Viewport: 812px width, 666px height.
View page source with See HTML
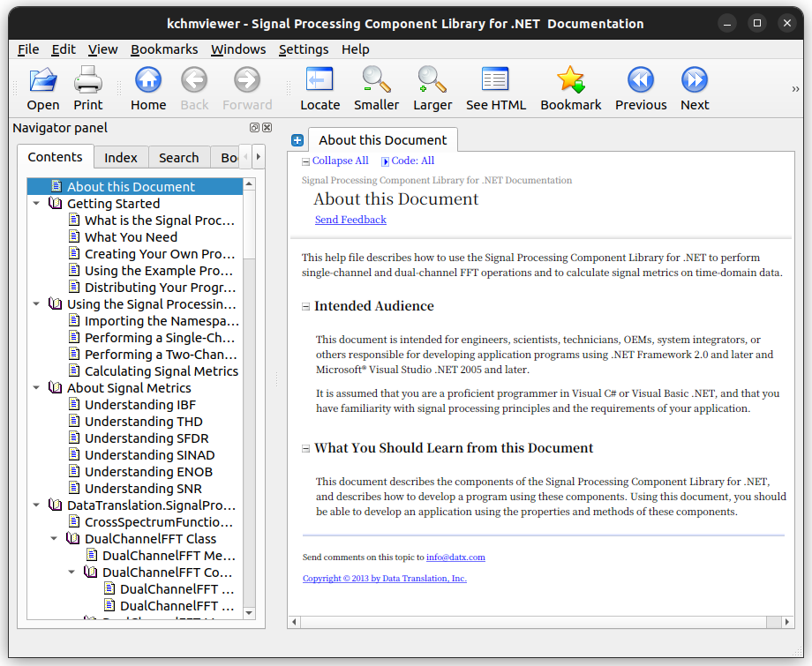496,89
